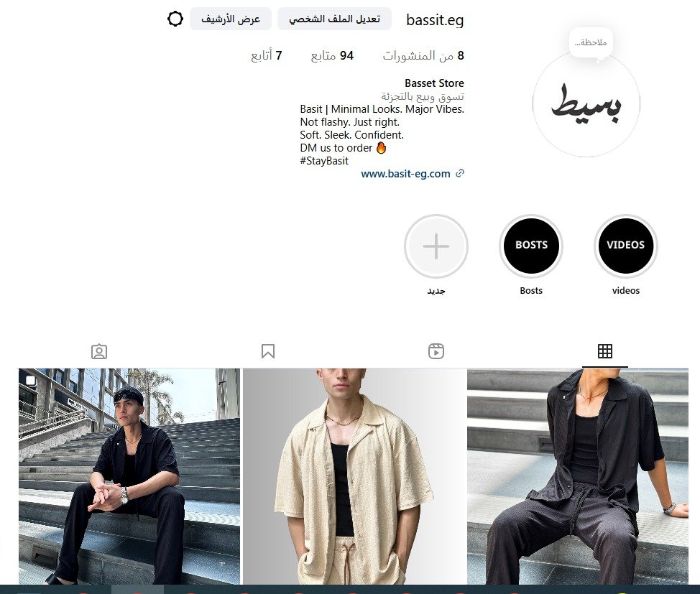View the 94 followers list
The width and height of the screenshot is (700, 594).
(x=332, y=56)
